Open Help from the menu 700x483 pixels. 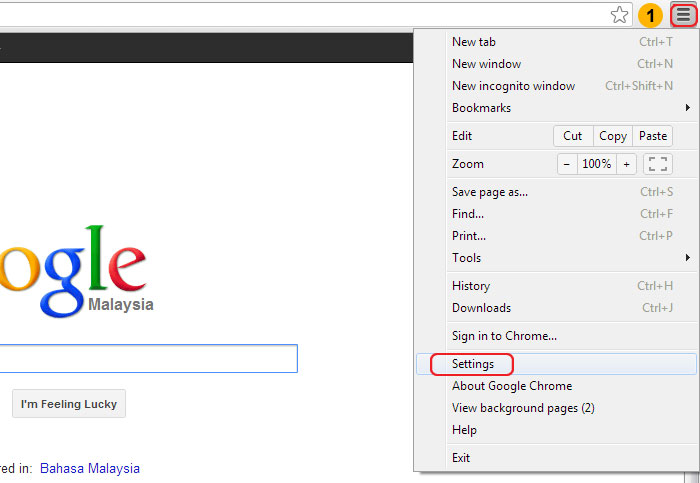pyautogui.click(x=556, y=430)
